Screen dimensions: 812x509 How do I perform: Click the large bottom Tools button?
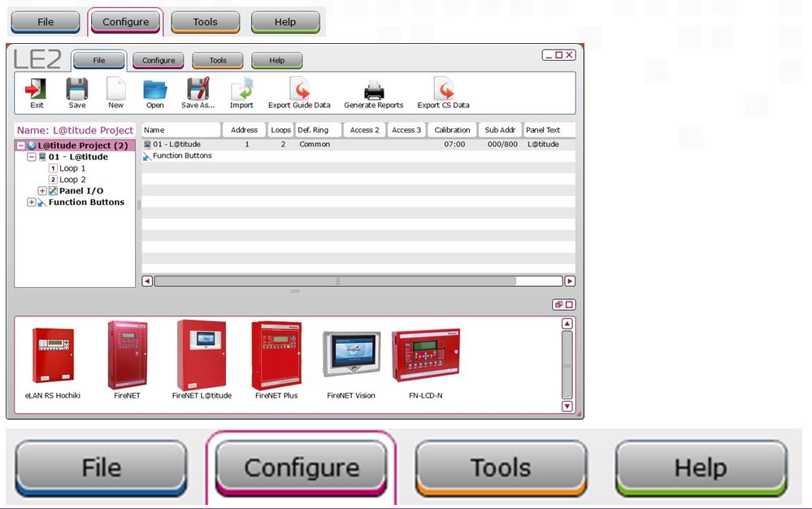point(501,468)
